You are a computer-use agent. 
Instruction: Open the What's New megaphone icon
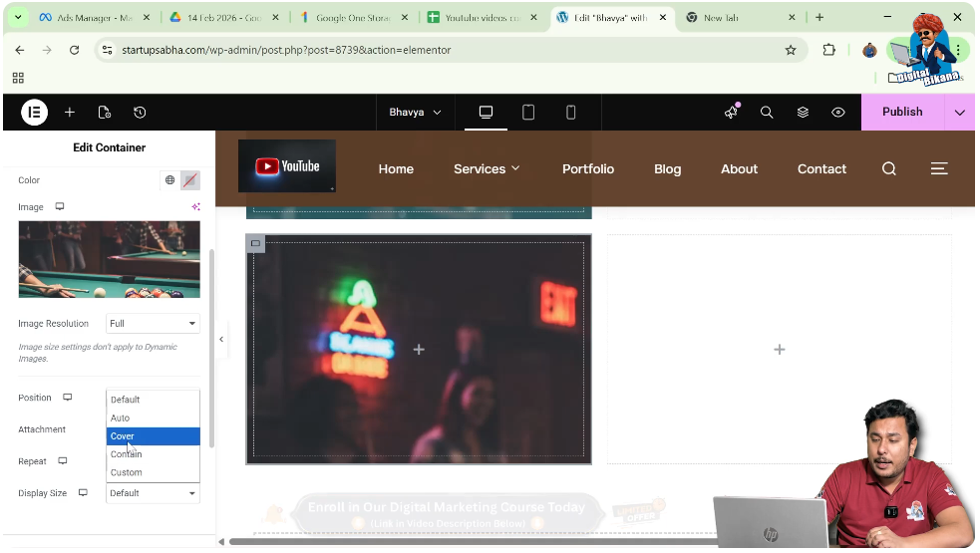click(x=731, y=113)
